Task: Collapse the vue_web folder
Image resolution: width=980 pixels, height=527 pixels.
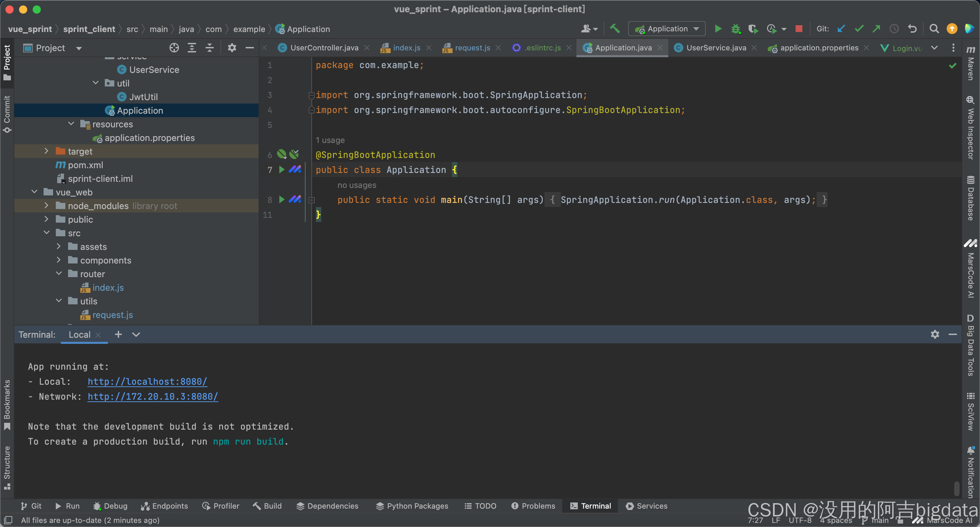Action: click(34, 192)
